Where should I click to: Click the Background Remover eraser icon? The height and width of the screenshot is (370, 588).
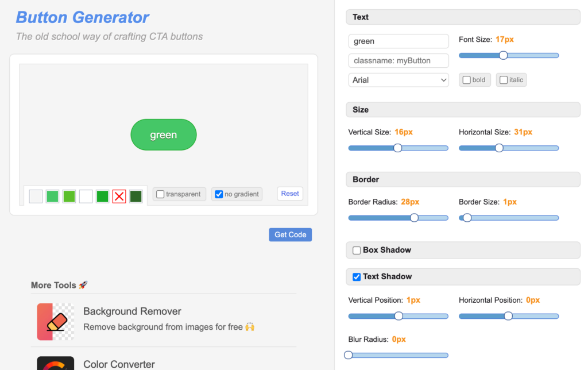pos(56,322)
